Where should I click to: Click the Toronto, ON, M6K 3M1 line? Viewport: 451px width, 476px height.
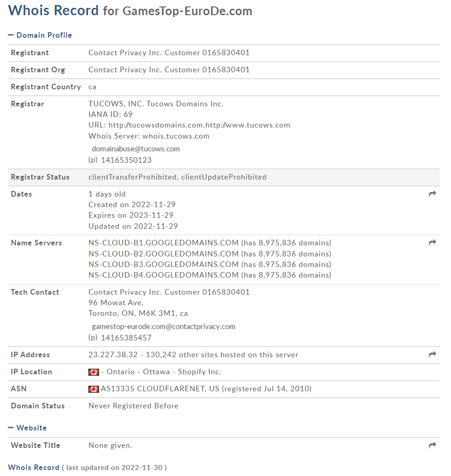[x=138, y=313]
